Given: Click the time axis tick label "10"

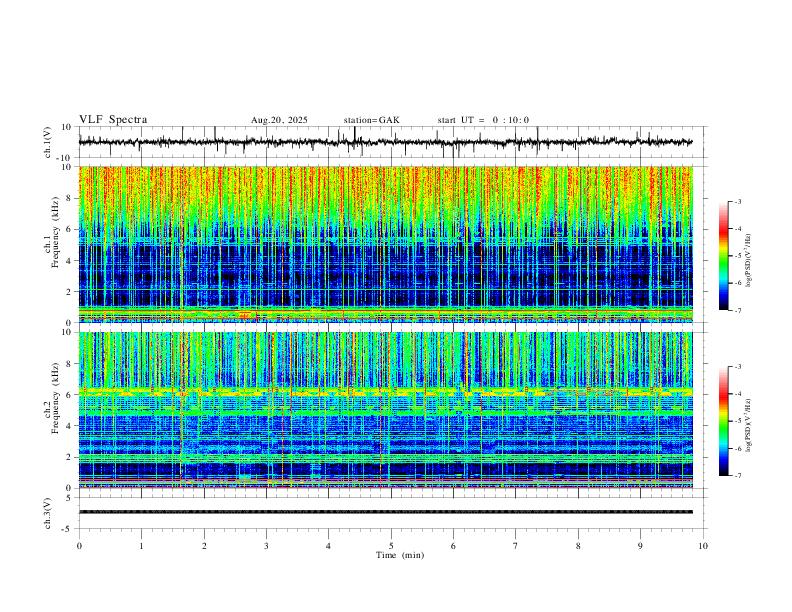Looking at the screenshot, I should coord(703,546).
